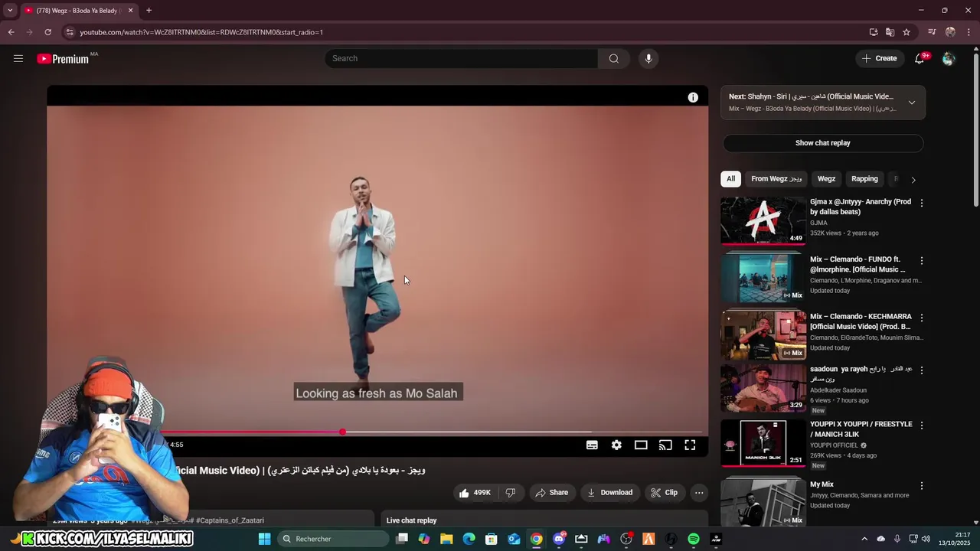Like the video with 499K likes

(x=475, y=493)
